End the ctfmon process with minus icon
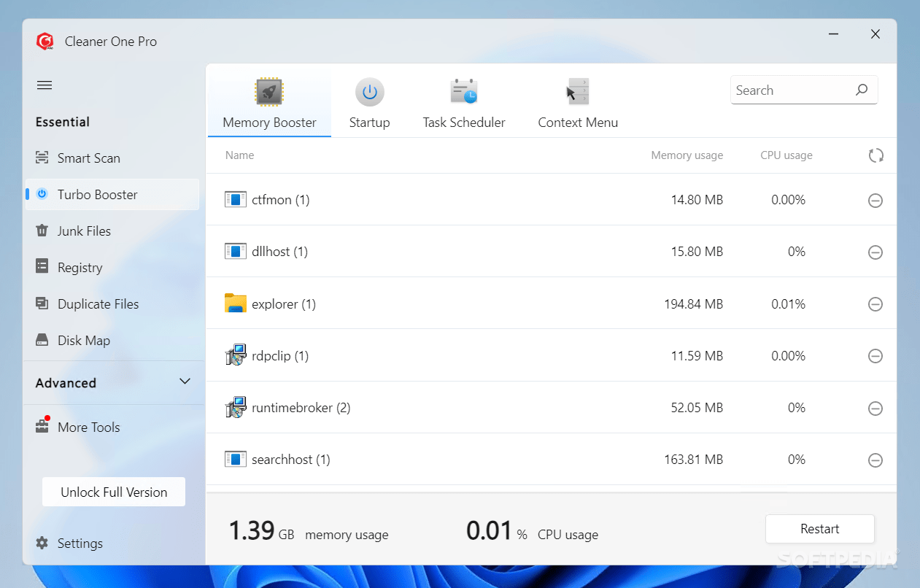Screen dimensions: 920x588 pos(875,200)
